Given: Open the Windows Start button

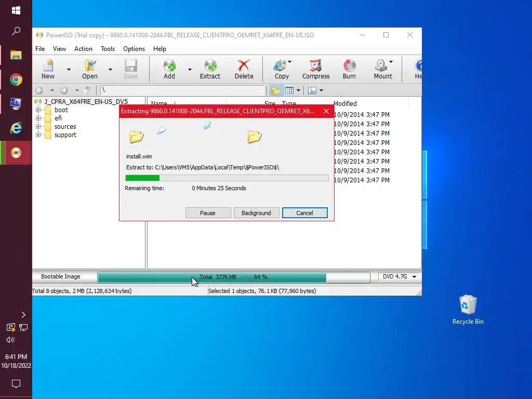Looking at the screenshot, I should pos(16,10).
